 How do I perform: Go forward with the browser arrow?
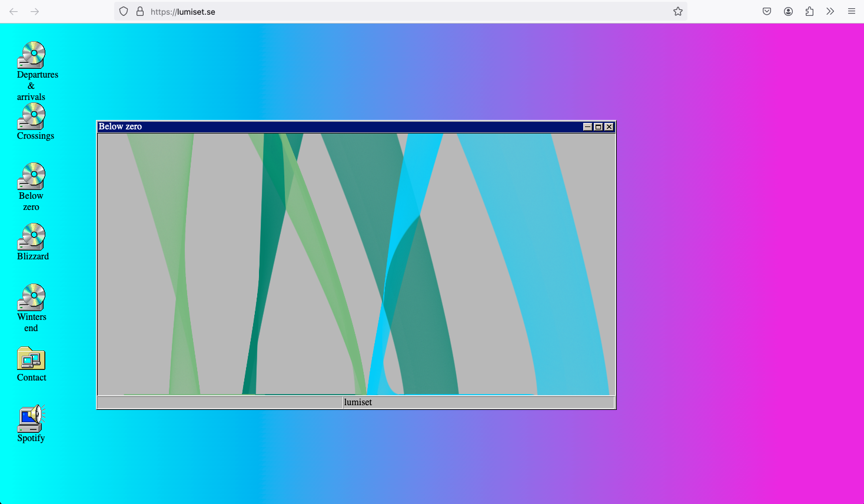[x=35, y=11]
